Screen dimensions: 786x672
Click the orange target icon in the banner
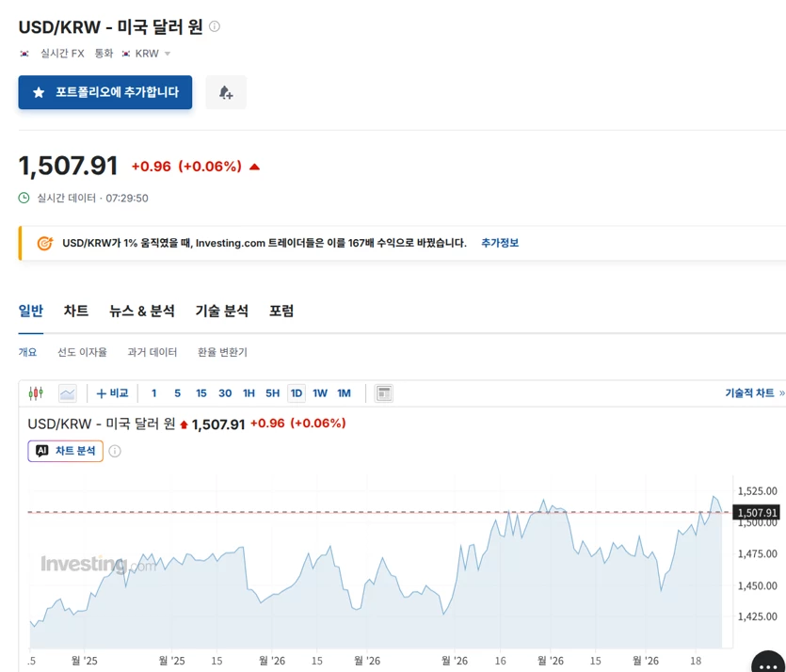click(45, 243)
